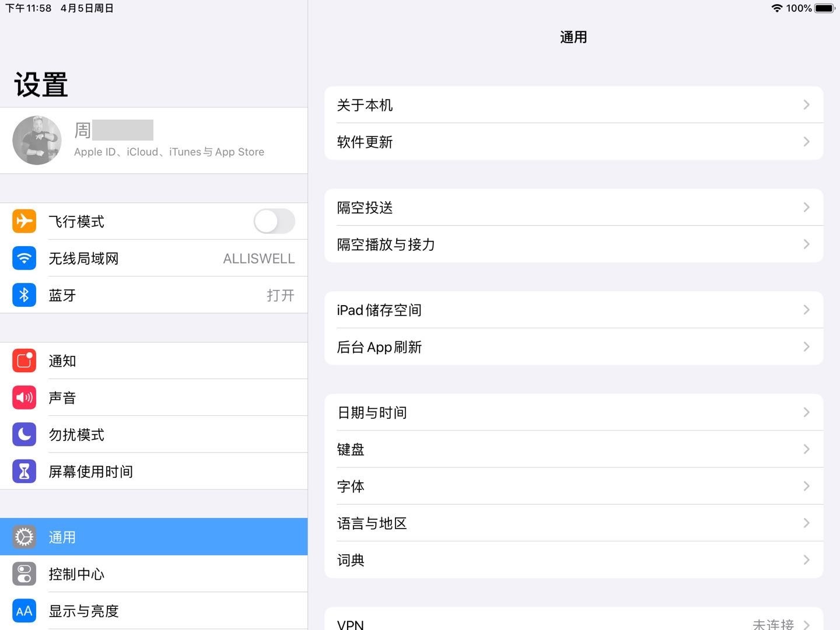Tap the Screen Time hourglass icon

[24, 471]
